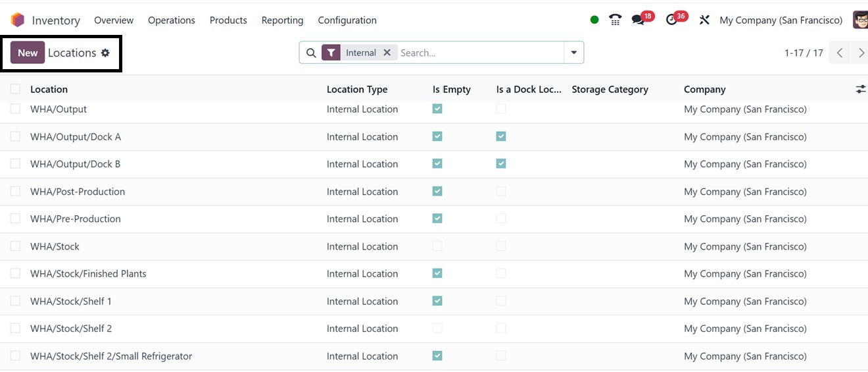Screen dimensions: 868x372
Task: Open WHA/Stock/Shelf 2/Small Refrigerator location
Action: [111, 356]
